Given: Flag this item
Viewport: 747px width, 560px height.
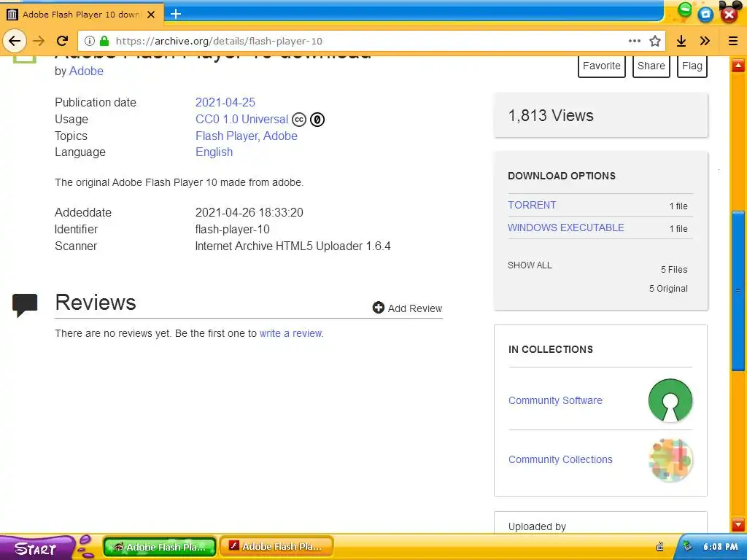Looking at the screenshot, I should [x=692, y=66].
